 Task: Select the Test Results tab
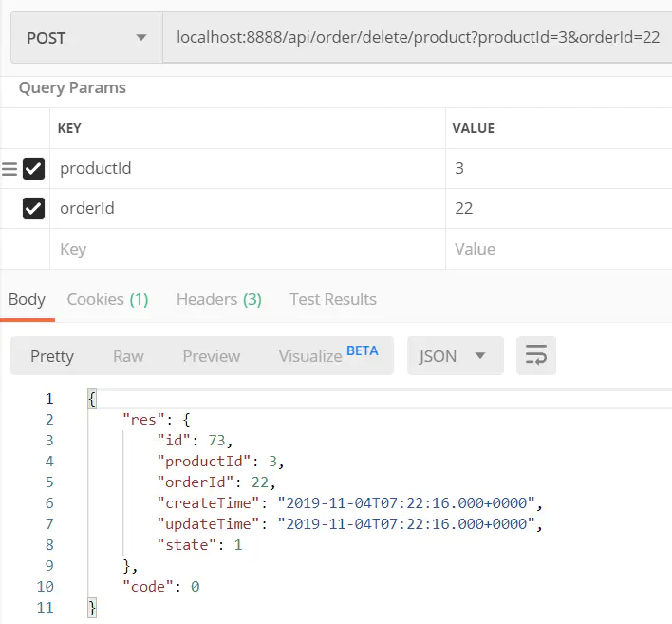[333, 299]
